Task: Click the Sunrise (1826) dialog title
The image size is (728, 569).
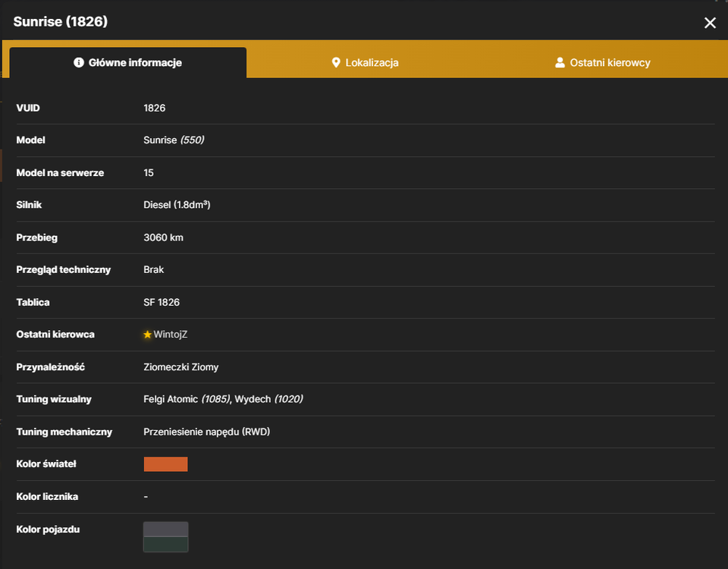Action: [61, 21]
